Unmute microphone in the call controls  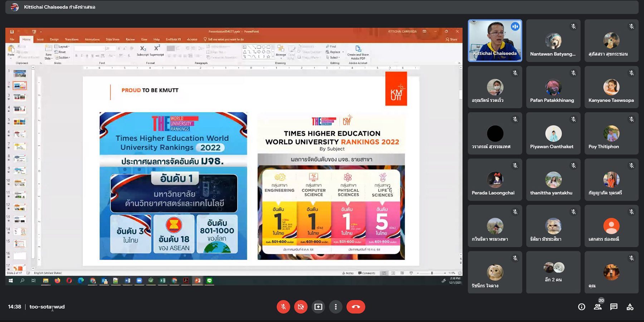tap(283, 307)
